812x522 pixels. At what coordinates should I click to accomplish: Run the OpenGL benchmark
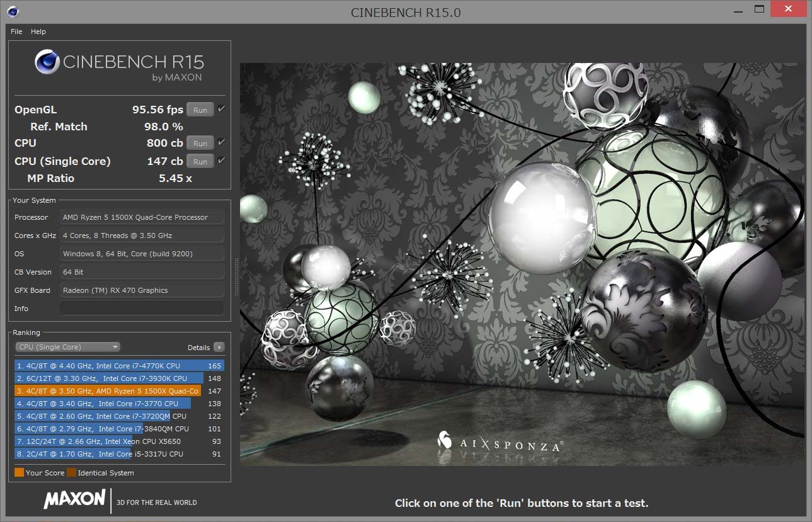click(200, 110)
